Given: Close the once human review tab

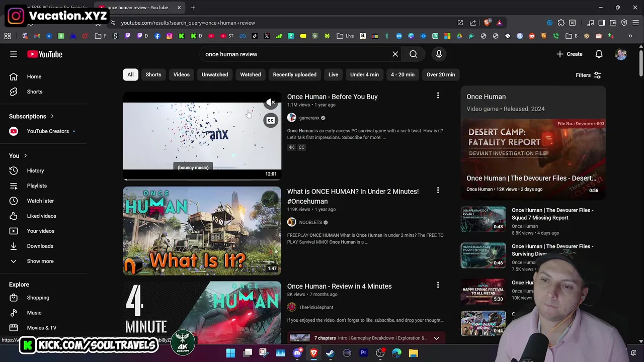Looking at the screenshot, I should coord(179,8).
